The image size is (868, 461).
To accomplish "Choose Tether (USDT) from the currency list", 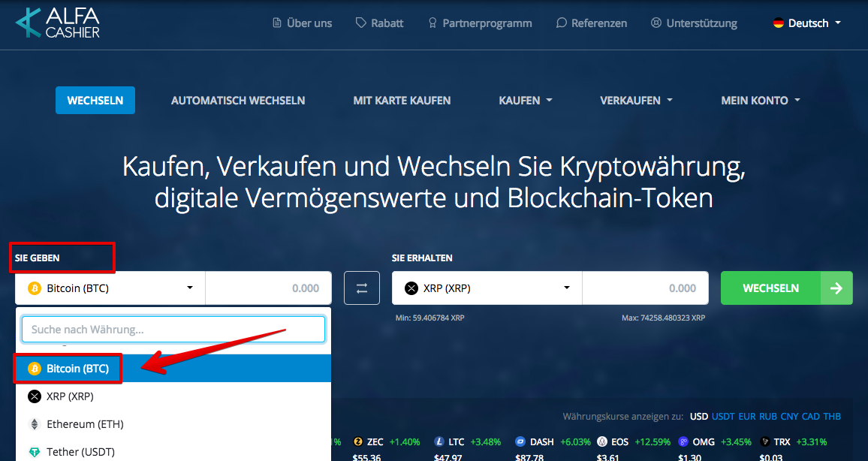I will (173, 451).
